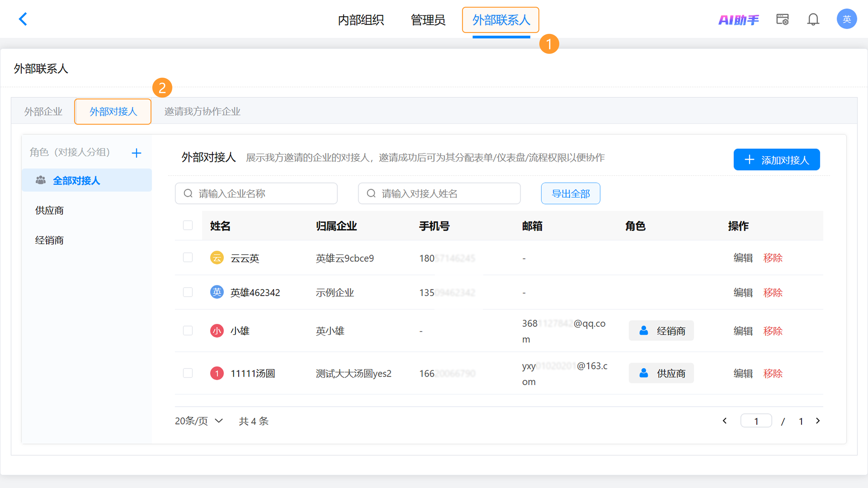Check the row for 11111汤圆
The width and height of the screenshot is (868, 488).
(x=188, y=373)
